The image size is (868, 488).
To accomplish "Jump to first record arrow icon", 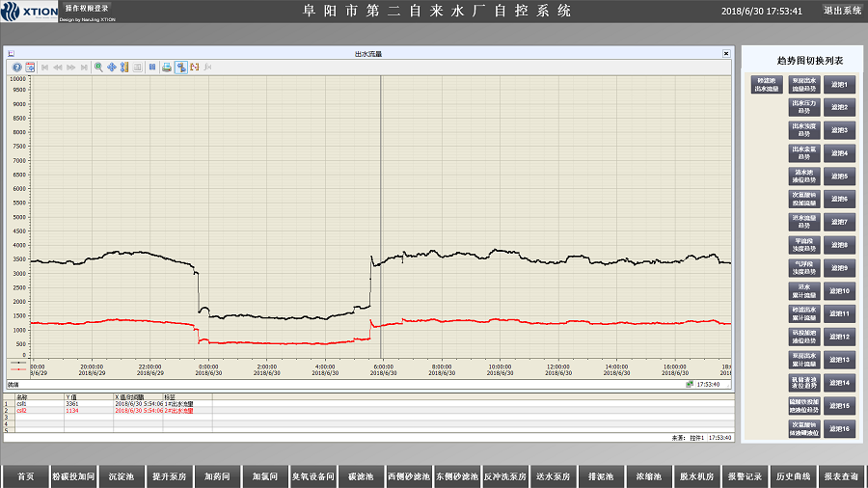I will click(x=44, y=67).
